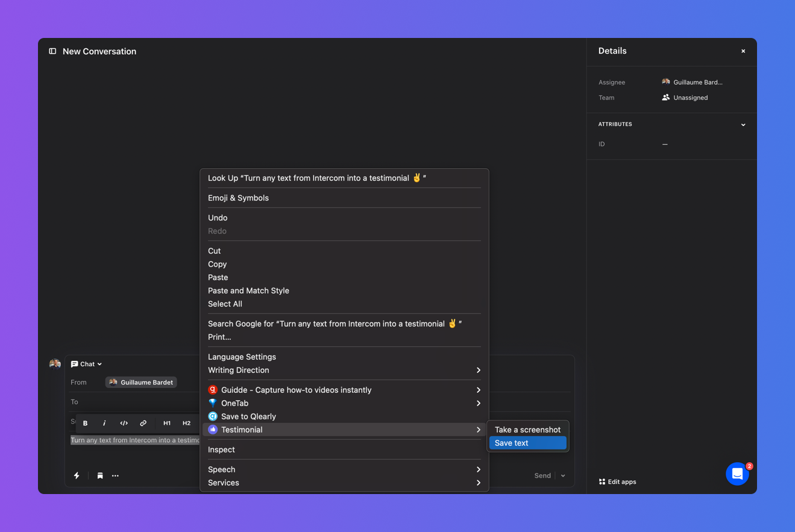
Task: Close the Details panel
Action: coord(743,51)
